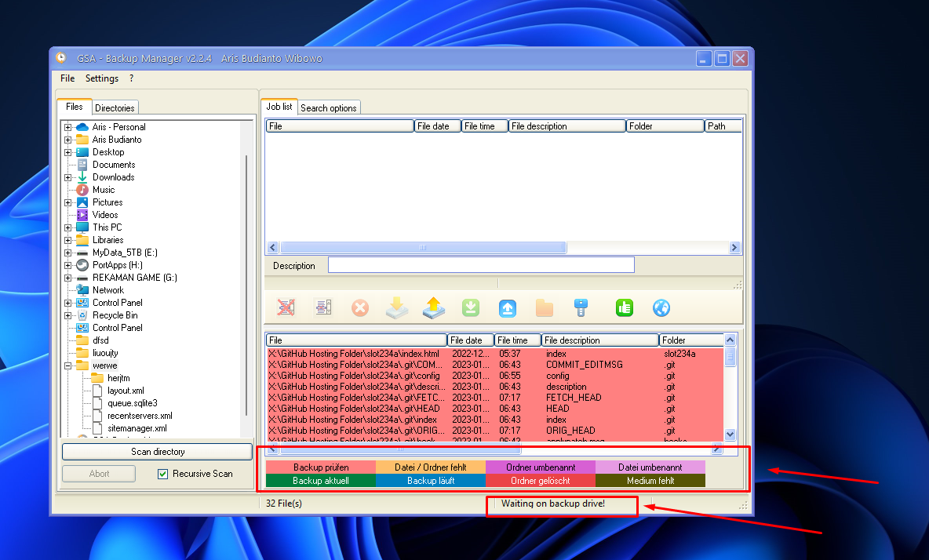The height and width of the screenshot is (560, 929).
Task: Click the Music note icon in tree
Action: 82,190
